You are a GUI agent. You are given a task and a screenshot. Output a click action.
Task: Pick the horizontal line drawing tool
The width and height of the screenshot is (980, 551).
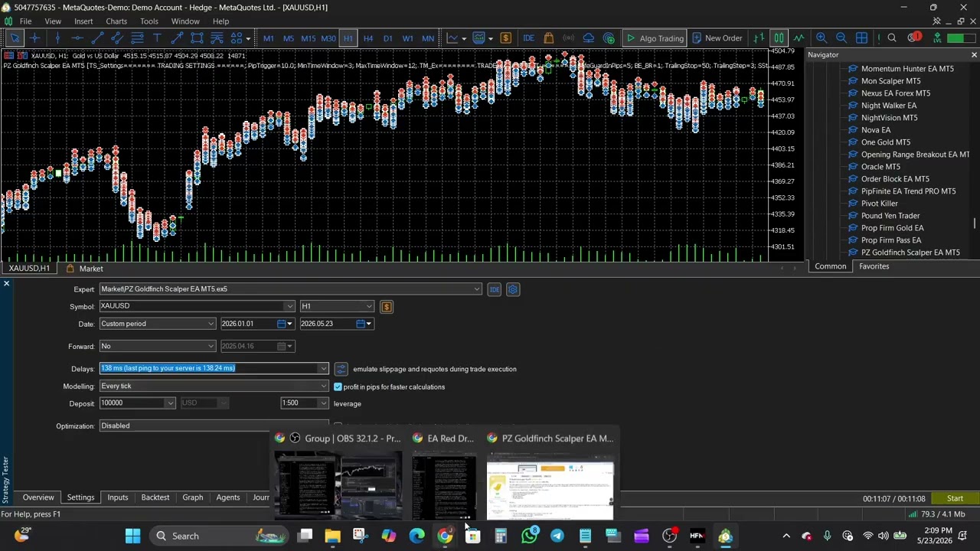point(77,38)
